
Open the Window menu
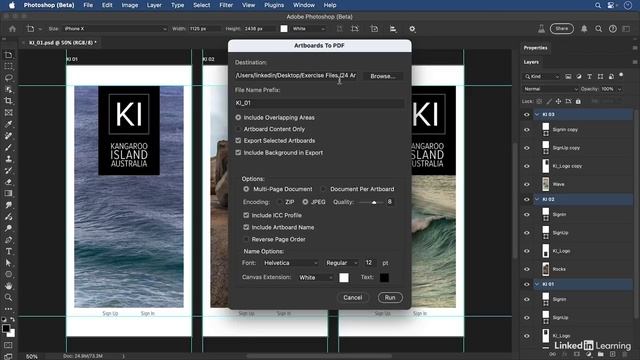304,5
